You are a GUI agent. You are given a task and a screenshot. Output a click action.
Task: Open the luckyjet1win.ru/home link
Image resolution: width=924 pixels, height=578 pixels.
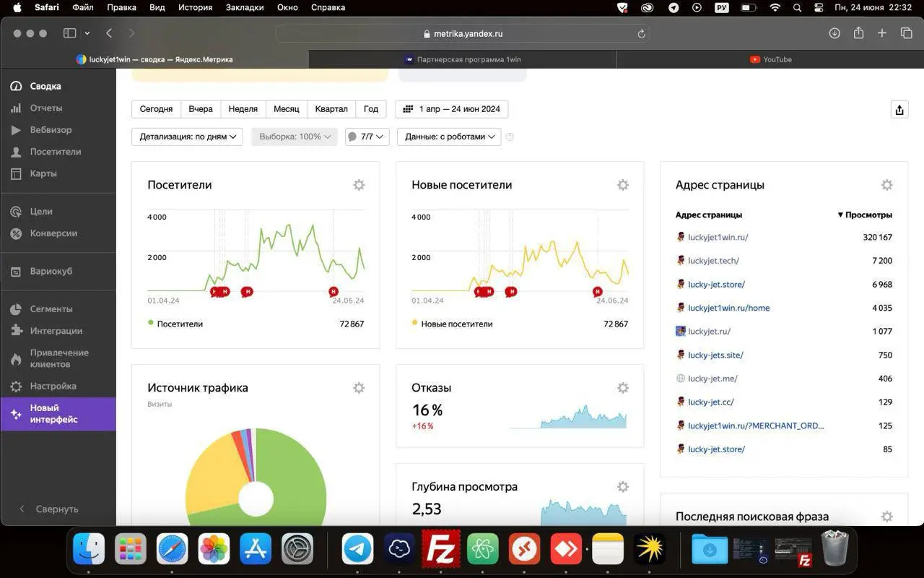(729, 308)
